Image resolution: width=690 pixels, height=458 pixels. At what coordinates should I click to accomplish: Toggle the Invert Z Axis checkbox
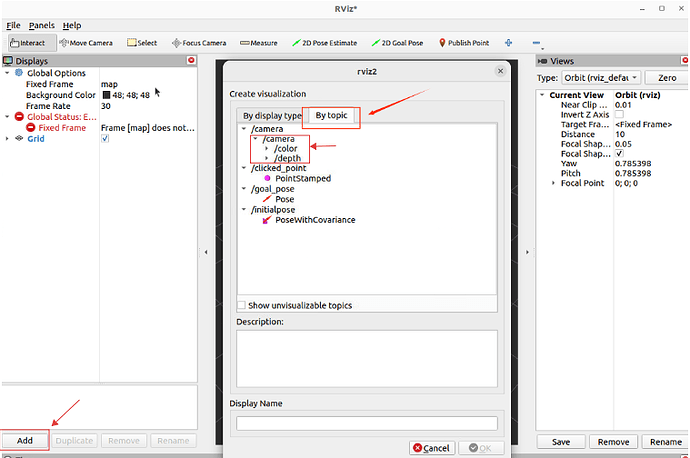click(x=619, y=114)
